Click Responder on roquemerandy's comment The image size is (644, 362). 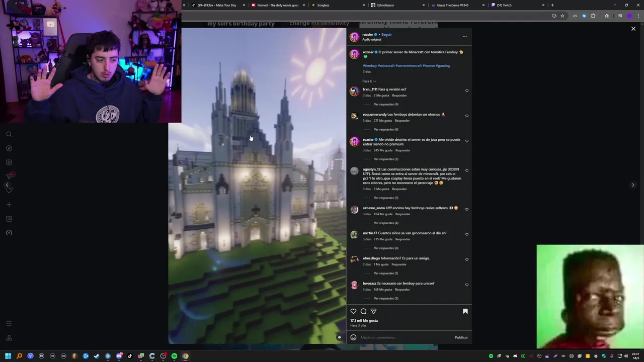(402, 121)
